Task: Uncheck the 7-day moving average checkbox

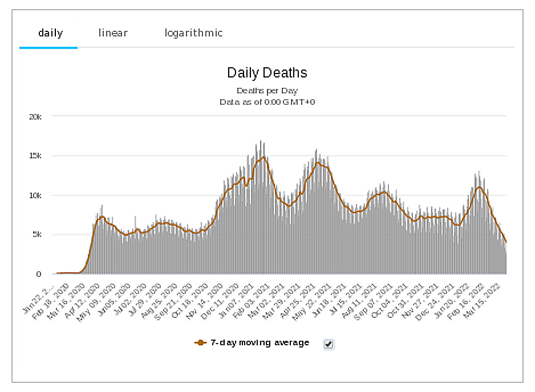Action: tap(329, 344)
